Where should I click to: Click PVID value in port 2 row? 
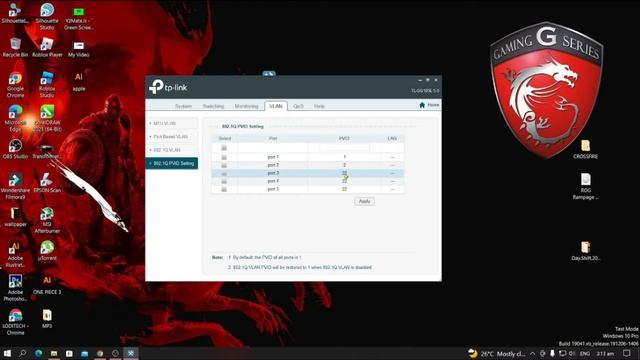point(344,165)
